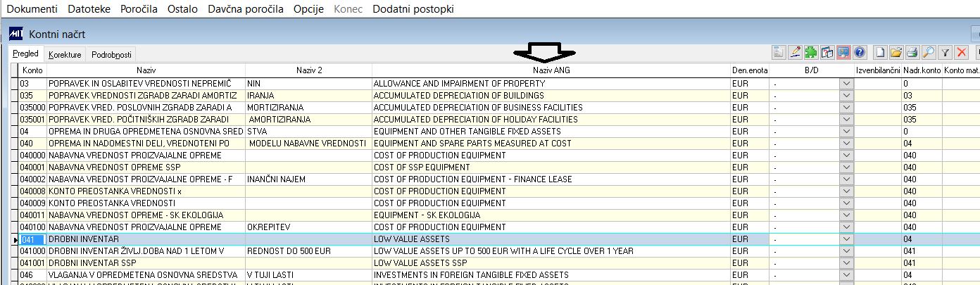Click the highlighted monitor screen icon
Viewport: 980px width, 285px height.
coord(843,52)
